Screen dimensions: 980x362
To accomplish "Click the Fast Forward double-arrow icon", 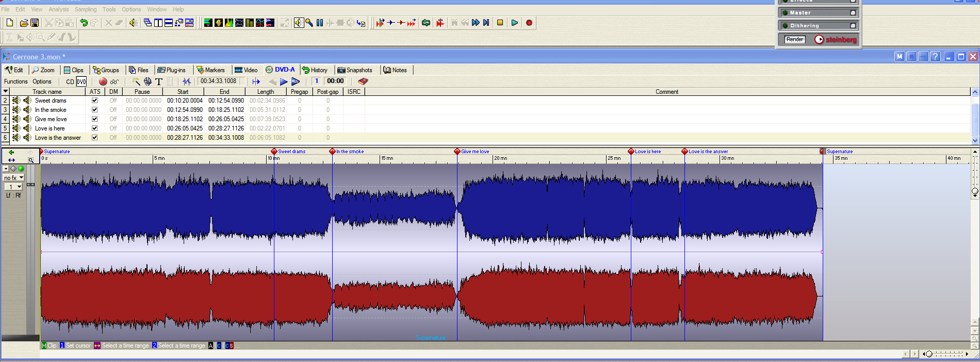I will 476,23.
